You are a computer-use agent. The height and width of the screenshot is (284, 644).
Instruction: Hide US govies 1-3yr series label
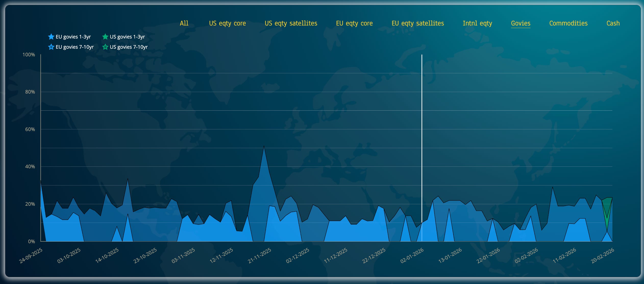(127, 37)
